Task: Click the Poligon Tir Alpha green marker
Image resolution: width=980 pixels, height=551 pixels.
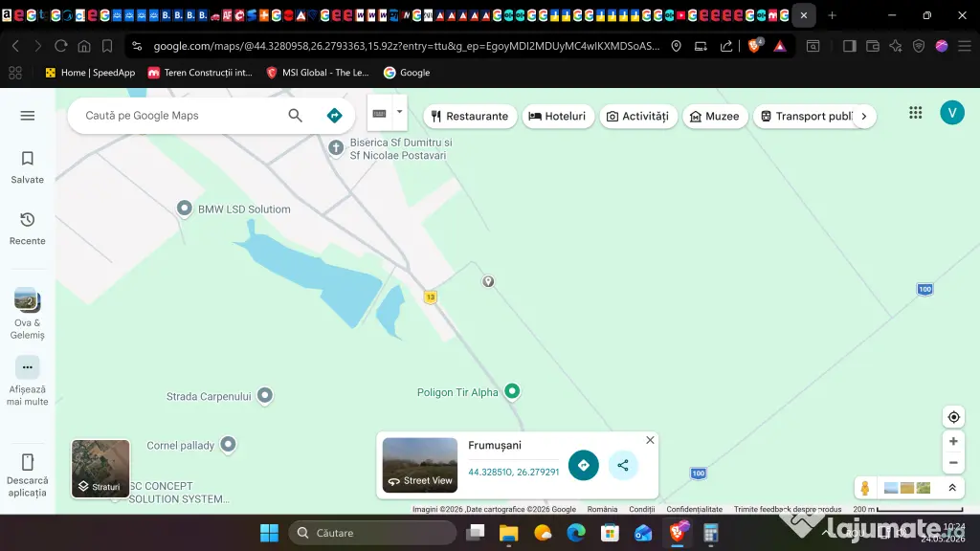Action: click(512, 391)
